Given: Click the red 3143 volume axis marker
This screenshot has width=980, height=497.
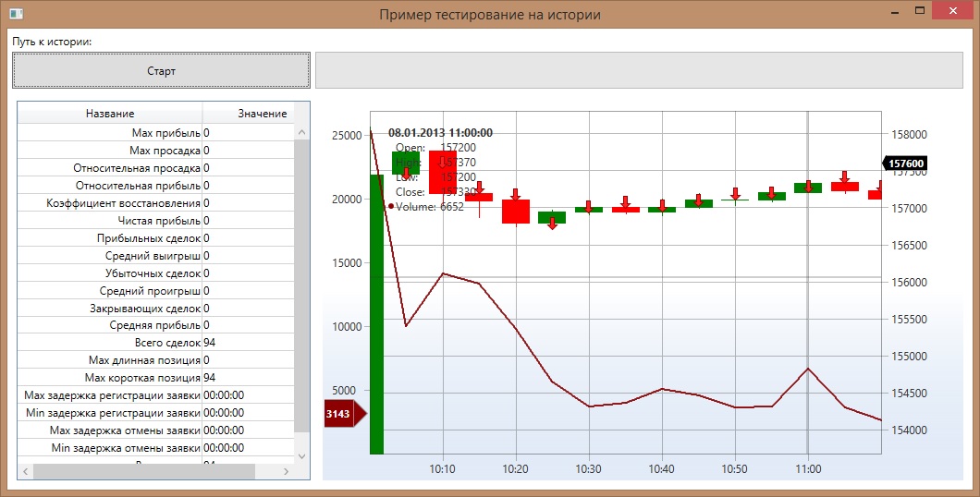Looking at the screenshot, I should pyautogui.click(x=342, y=414).
